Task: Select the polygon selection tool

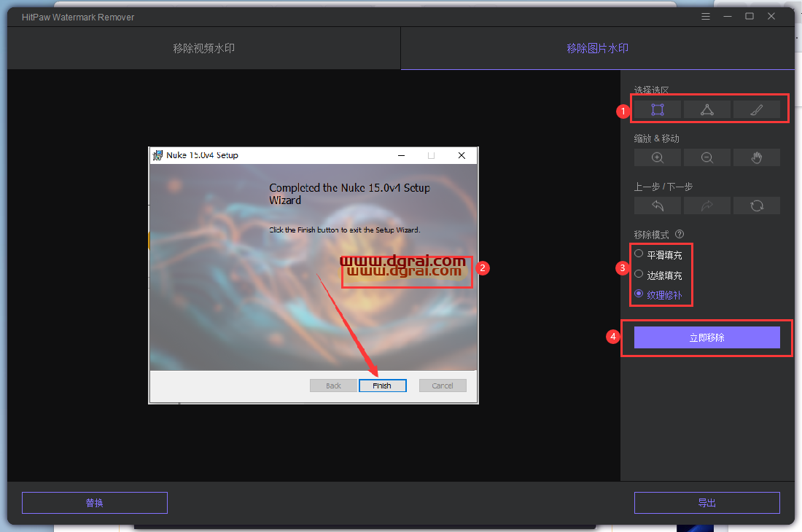Action: pyautogui.click(x=707, y=109)
